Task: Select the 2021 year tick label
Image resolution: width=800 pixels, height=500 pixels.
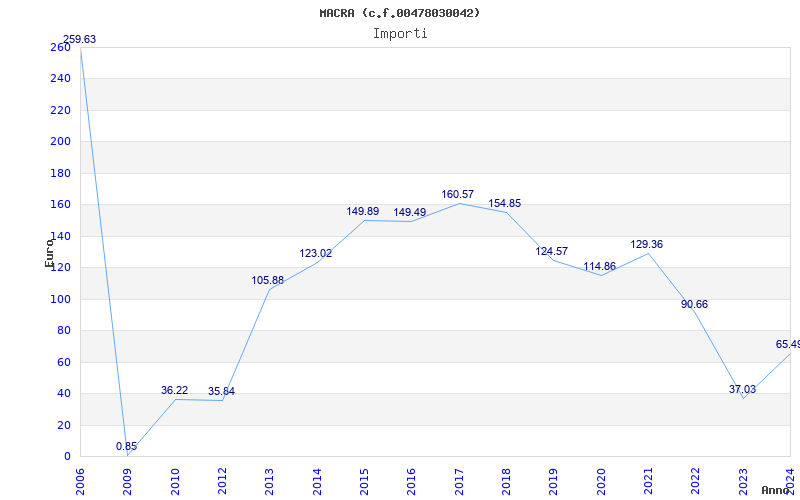Action: pos(648,478)
